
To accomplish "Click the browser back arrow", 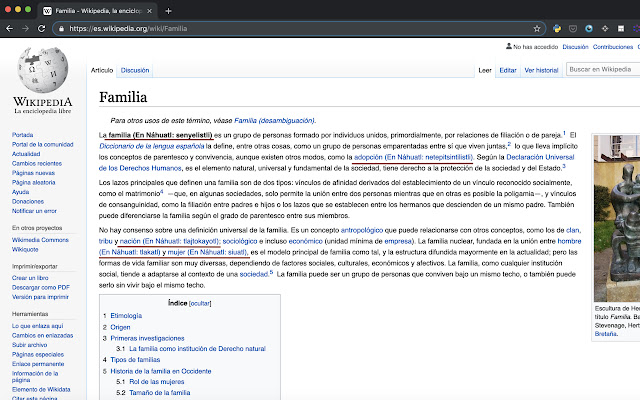I will coord(11,29).
